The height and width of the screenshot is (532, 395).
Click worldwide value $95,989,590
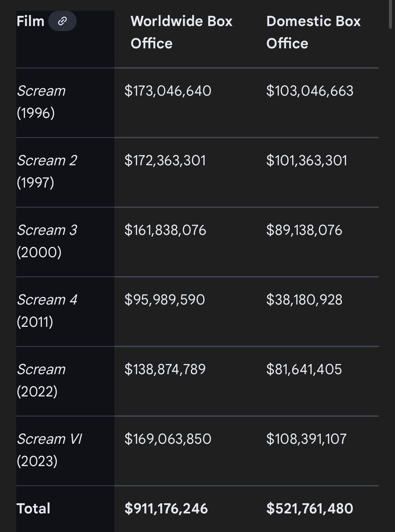(165, 300)
